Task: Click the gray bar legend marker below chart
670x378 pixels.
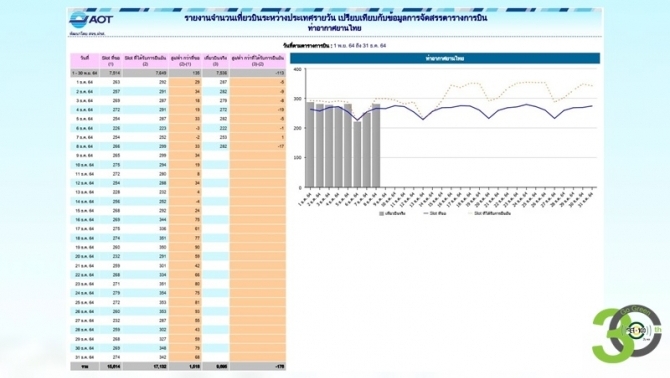Action: 381,213
